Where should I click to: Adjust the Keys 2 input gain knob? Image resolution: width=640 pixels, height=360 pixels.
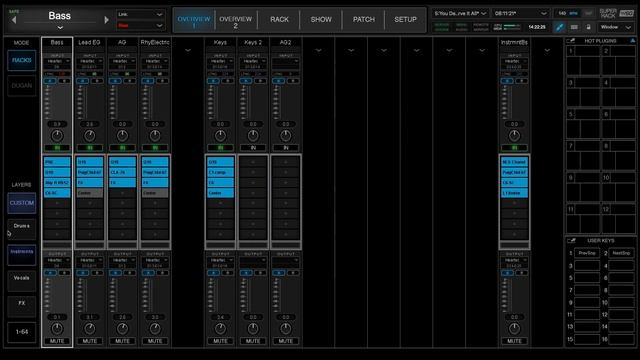253,136
